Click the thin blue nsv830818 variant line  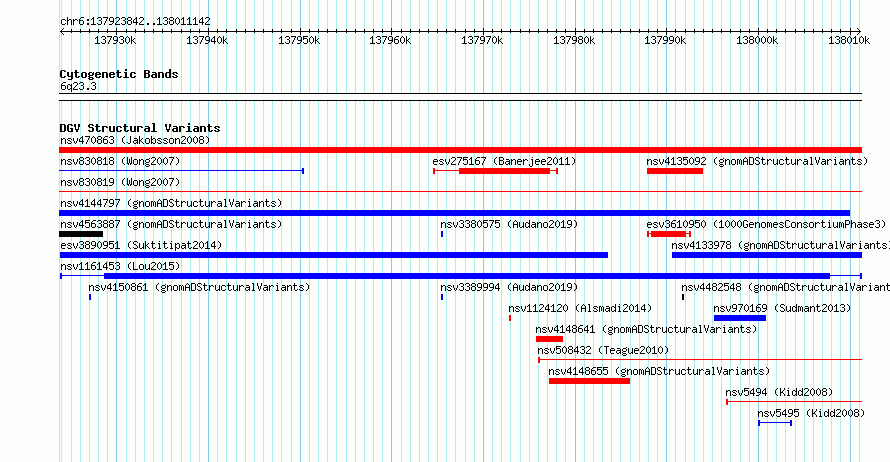(x=182, y=171)
